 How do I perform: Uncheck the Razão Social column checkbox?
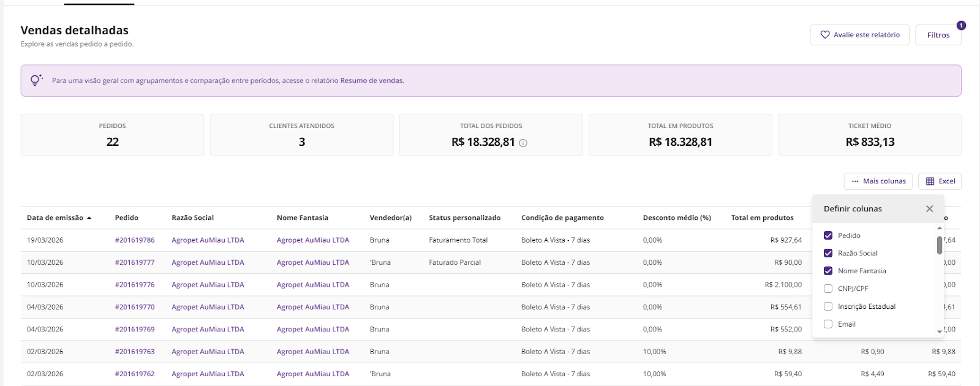[828, 253]
